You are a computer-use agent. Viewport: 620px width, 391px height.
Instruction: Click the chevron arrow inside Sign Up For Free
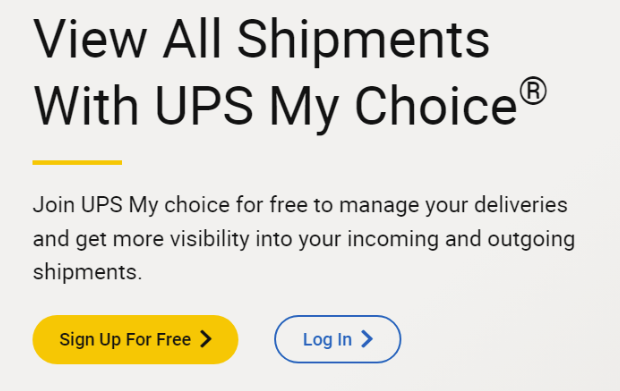(x=206, y=339)
